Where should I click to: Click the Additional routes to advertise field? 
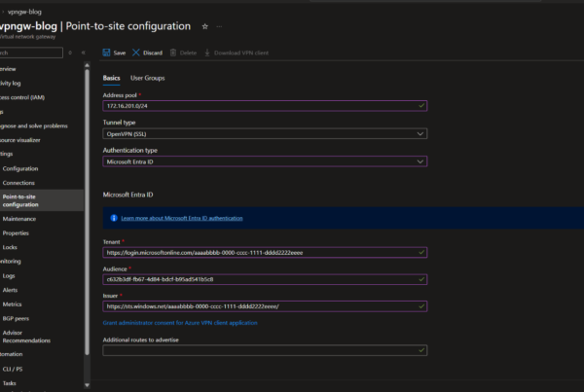265,350
